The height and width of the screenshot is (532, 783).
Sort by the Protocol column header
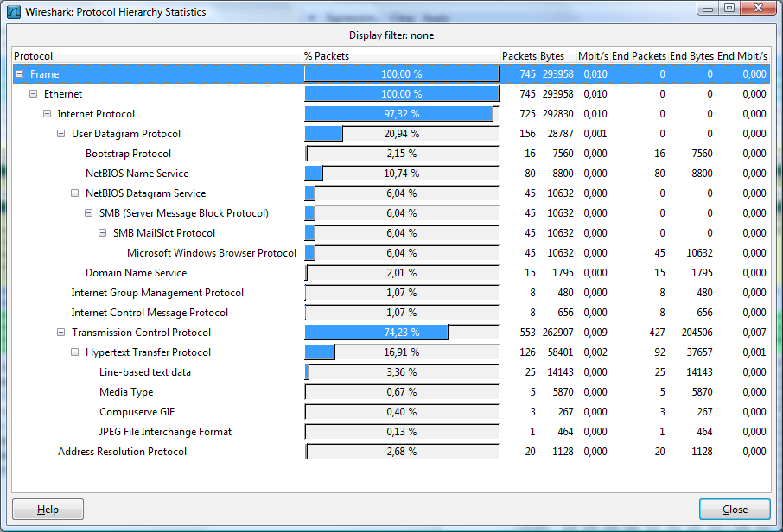click(157, 56)
